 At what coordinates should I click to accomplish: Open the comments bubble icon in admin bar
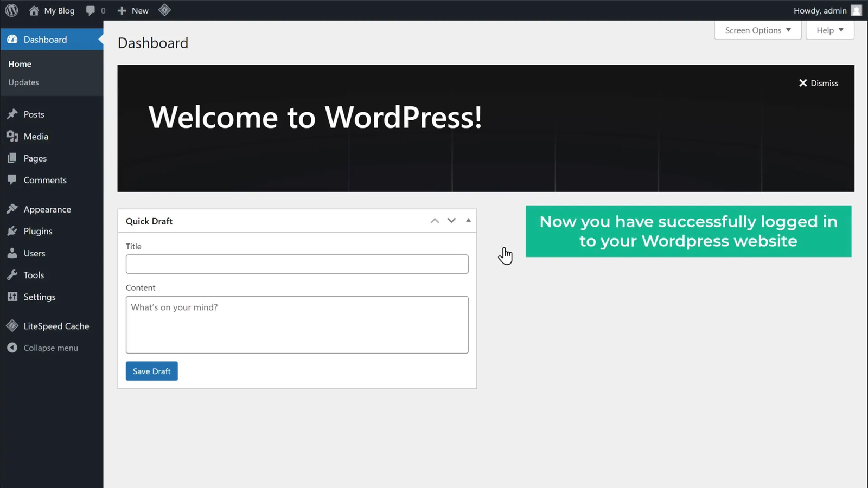pyautogui.click(x=91, y=10)
